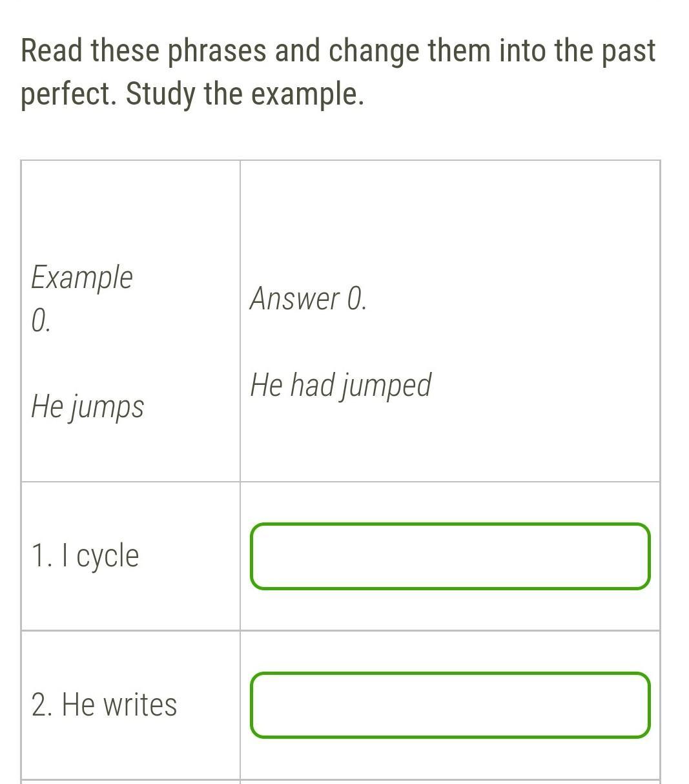Click the 'He had jumped' example answer
689x784 pixels.
(x=340, y=386)
